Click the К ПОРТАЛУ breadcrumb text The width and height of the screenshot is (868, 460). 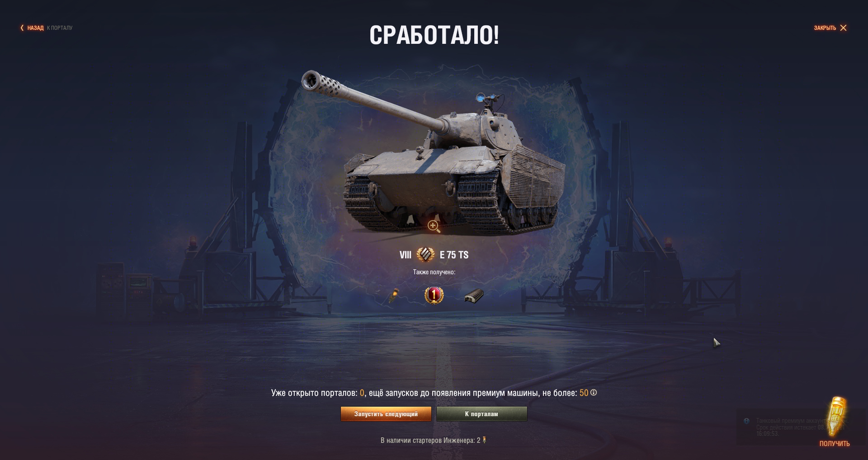60,28
